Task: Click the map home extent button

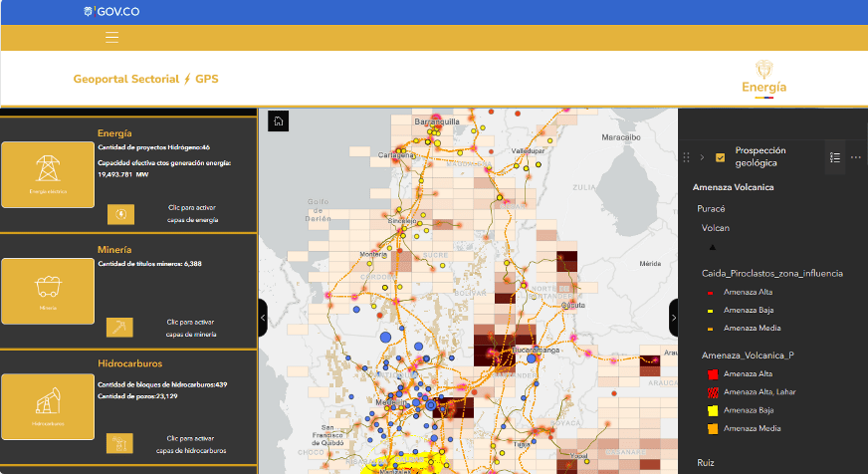Action: (279, 120)
